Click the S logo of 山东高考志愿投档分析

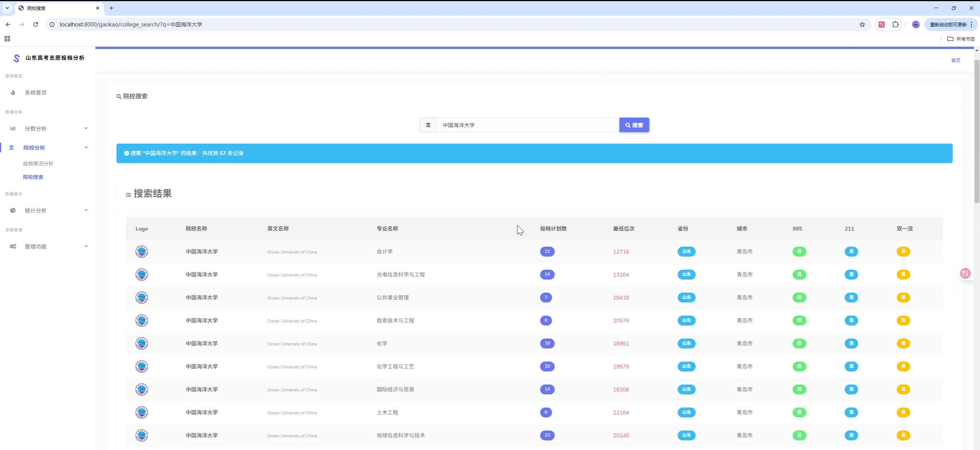click(x=16, y=58)
